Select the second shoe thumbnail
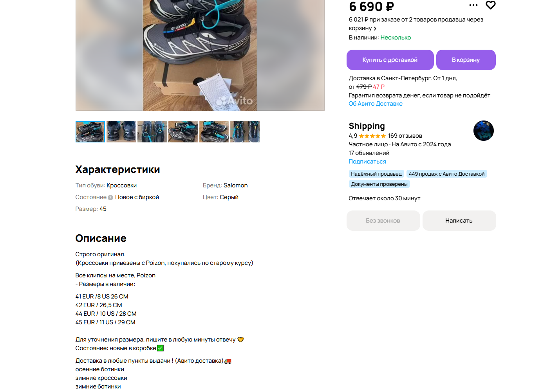The image size is (551, 392). (x=121, y=131)
